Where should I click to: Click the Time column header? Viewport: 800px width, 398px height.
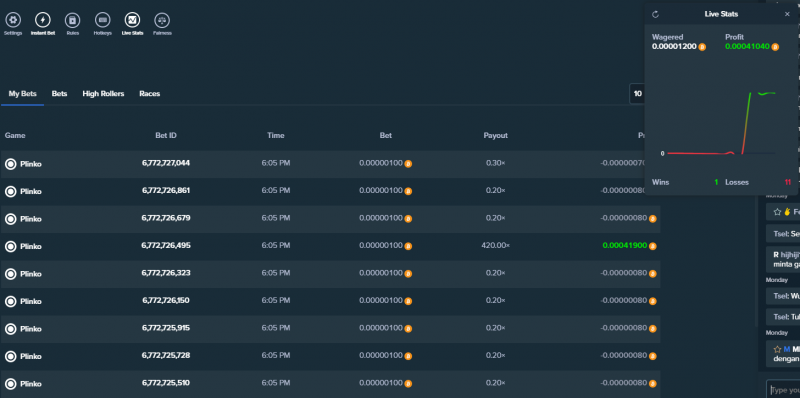coord(276,136)
